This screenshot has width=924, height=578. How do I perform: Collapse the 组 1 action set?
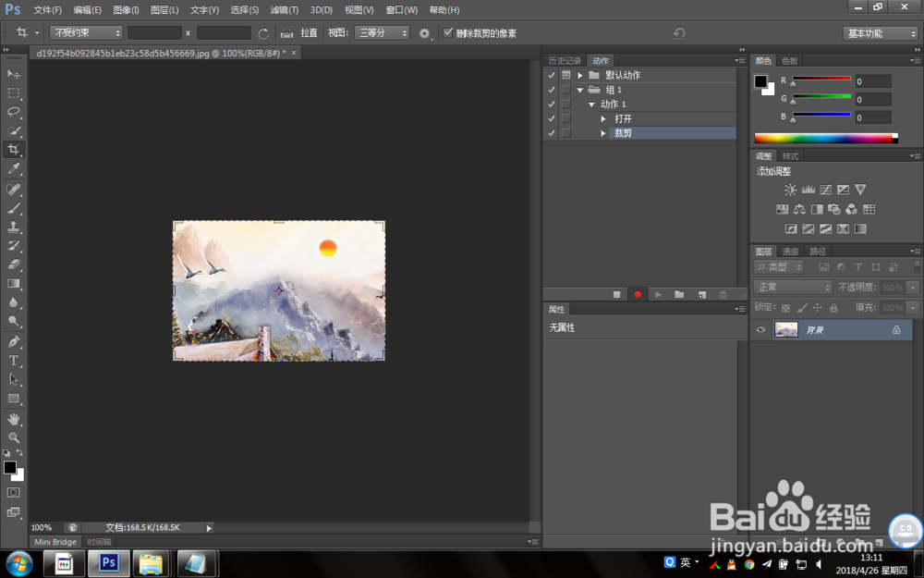click(580, 90)
